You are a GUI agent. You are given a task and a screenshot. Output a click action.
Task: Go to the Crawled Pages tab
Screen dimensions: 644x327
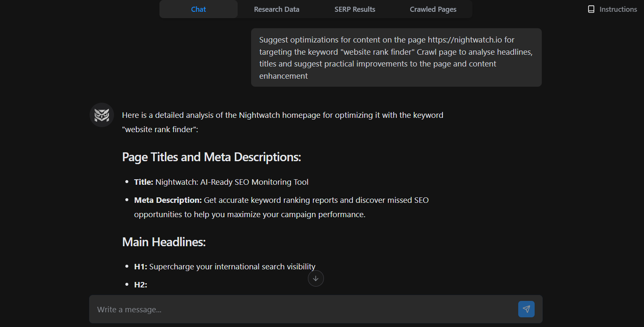[433, 9]
